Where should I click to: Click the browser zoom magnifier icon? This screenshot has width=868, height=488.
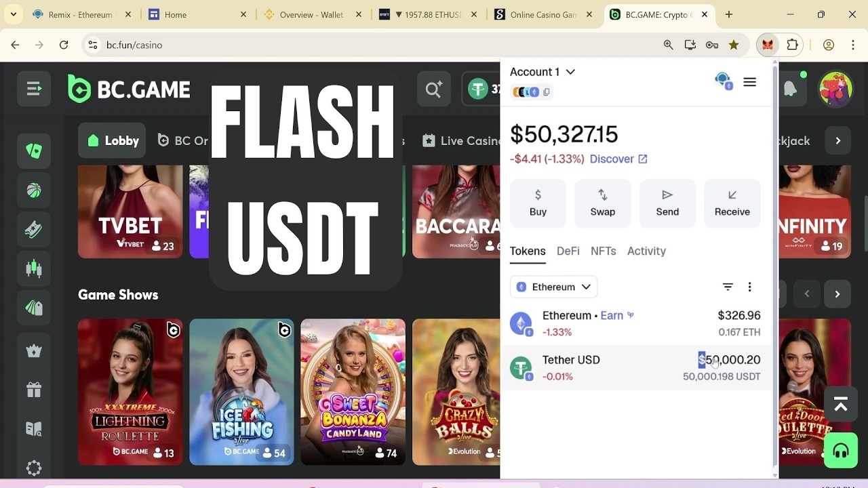[669, 45]
